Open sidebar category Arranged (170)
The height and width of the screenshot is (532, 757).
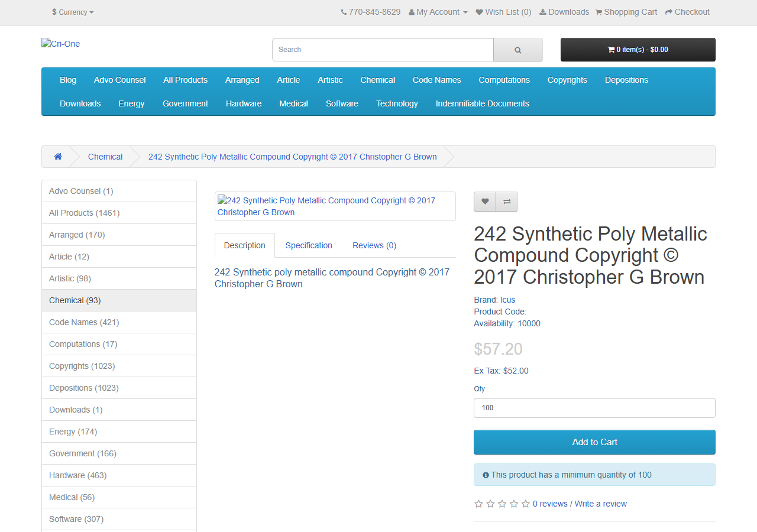(x=119, y=235)
